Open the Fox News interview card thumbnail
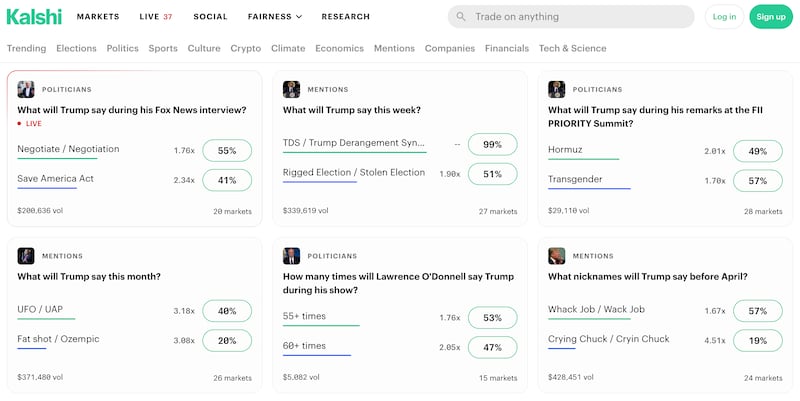800x401 pixels. coord(26,89)
